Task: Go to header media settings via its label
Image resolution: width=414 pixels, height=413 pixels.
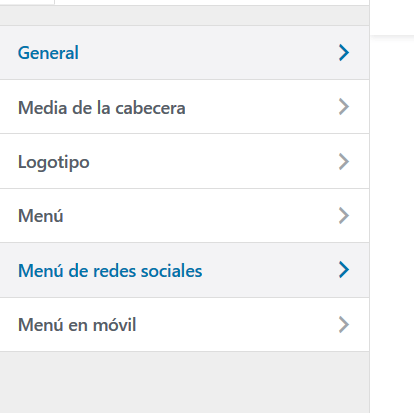Action: pyautogui.click(x=102, y=108)
